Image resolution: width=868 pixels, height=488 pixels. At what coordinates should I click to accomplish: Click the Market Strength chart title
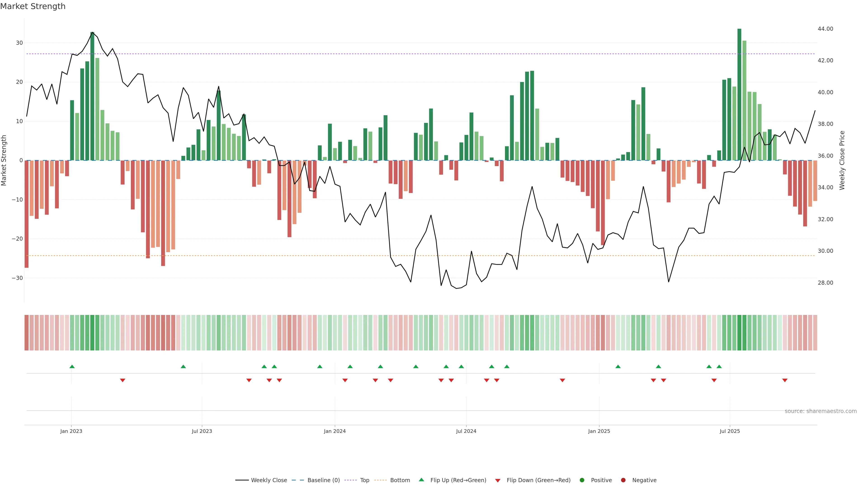click(33, 6)
